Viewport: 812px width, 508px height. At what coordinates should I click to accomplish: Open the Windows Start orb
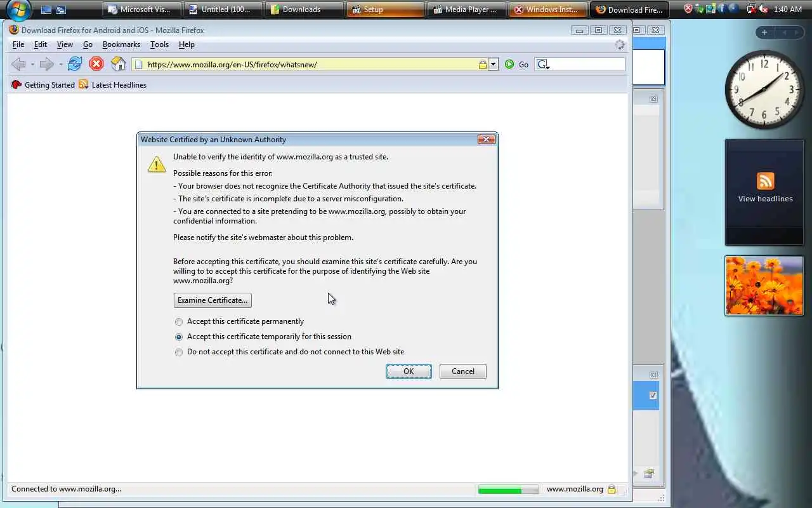pyautogui.click(x=18, y=10)
